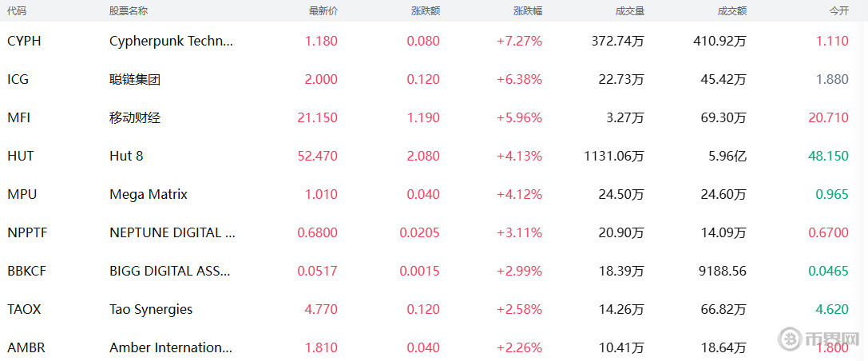868x361 pixels.
Task: Sort by 成交量 column header
Action: pyautogui.click(x=629, y=11)
